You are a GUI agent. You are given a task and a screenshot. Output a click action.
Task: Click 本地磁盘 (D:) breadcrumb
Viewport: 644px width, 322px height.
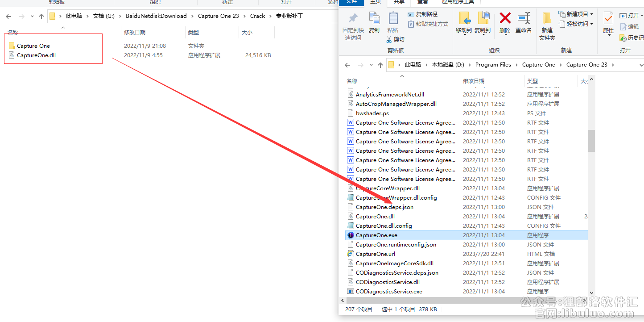[448, 65]
